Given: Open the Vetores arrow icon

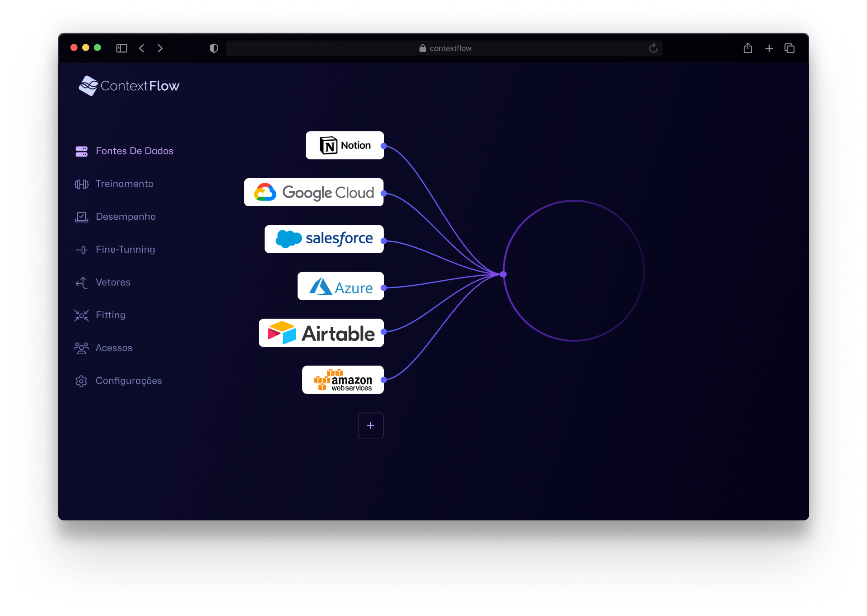Looking at the screenshot, I should pyautogui.click(x=81, y=283).
